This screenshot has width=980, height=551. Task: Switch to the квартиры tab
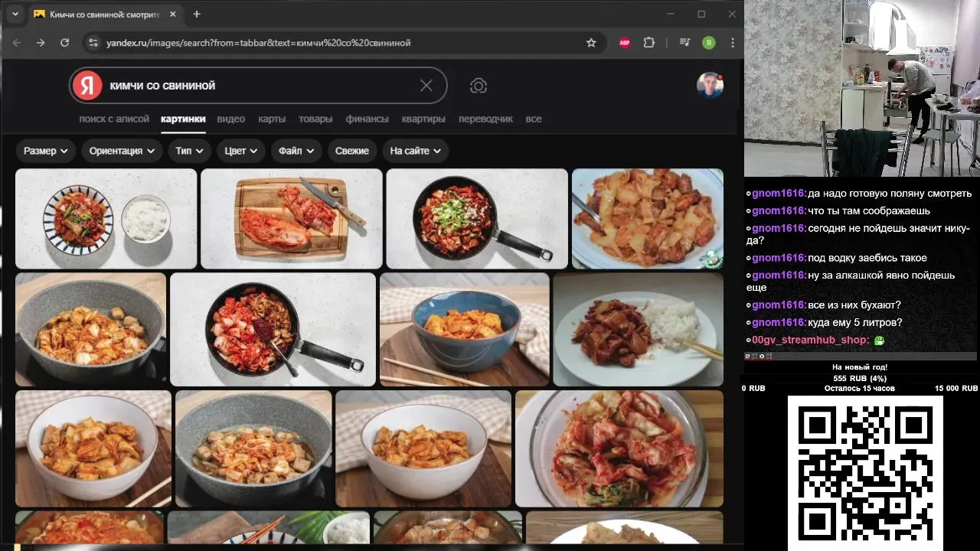pyautogui.click(x=423, y=119)
